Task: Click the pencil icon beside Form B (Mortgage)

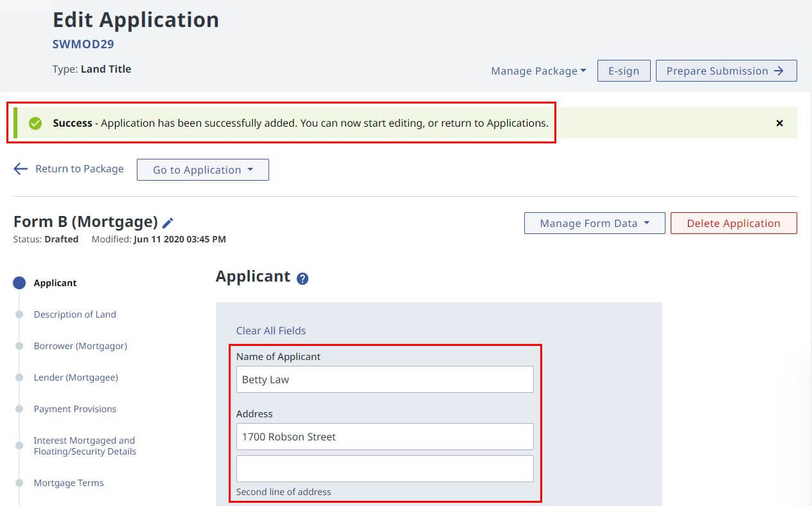Action: click(168, 223)
